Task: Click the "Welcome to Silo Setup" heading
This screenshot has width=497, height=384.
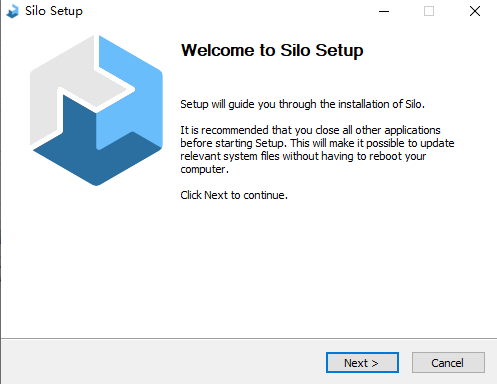Action: pos(272,50)
